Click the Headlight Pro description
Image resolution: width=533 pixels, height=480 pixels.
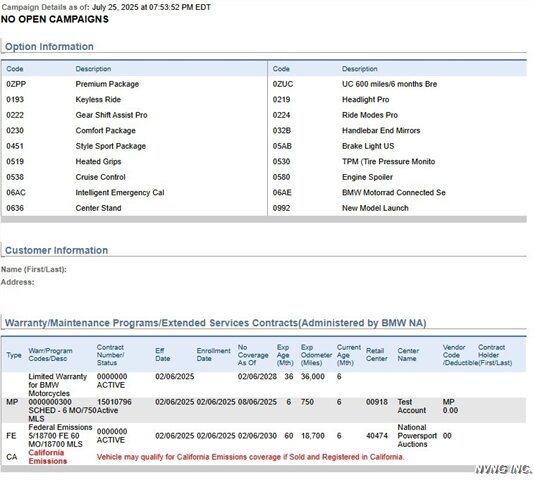365,100
